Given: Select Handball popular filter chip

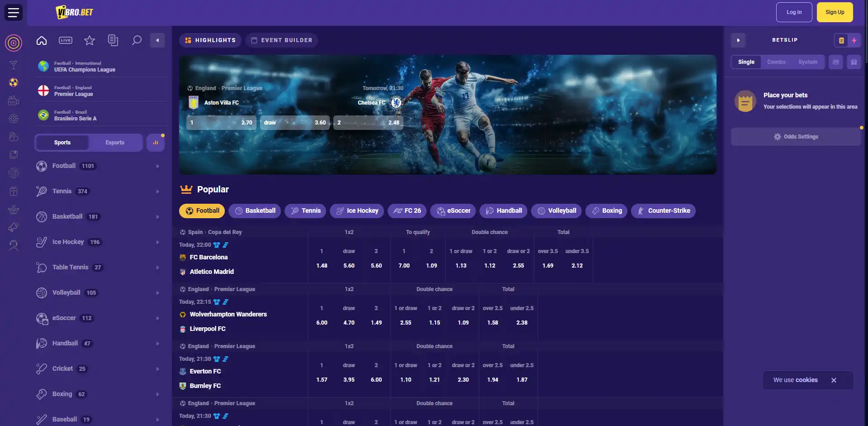Looking at the screenshot, I should (x=503, y=211).
